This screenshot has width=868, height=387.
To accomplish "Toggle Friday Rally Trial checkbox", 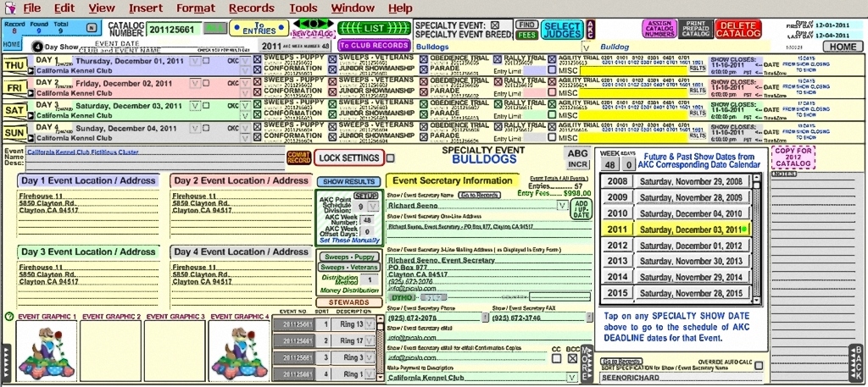I will 497,81.
